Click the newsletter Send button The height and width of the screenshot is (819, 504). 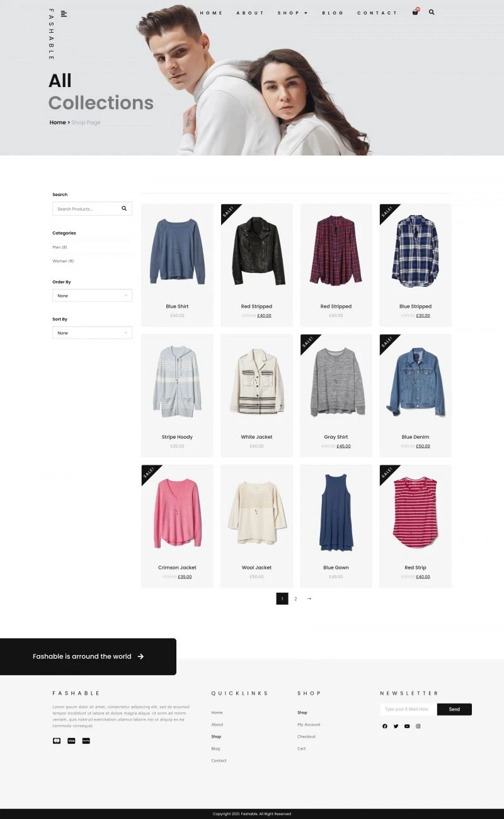coord(454,709)
